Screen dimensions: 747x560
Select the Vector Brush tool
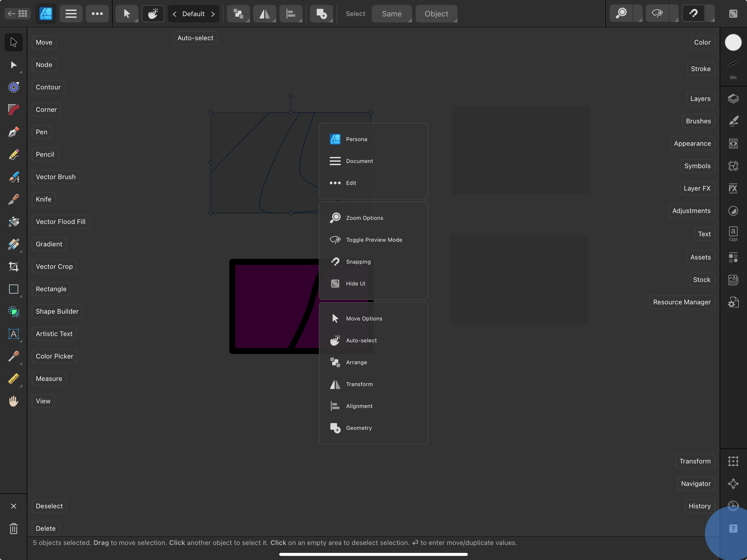click(x=13, y=177)
